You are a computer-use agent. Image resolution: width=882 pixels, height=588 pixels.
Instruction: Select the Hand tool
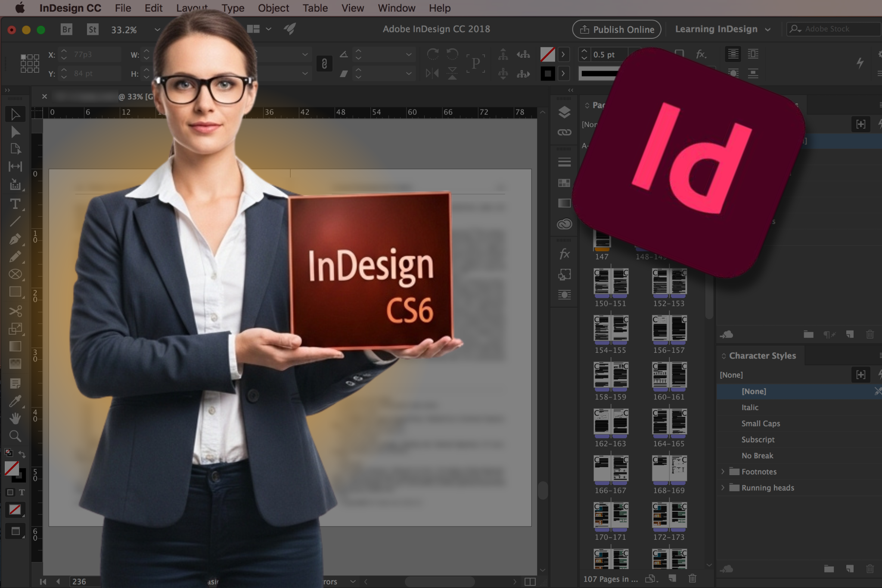[x=15, y=418]
